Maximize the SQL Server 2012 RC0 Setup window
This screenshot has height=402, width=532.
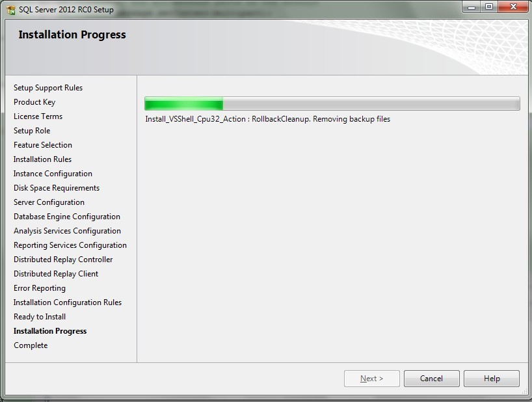coord(489,7)
